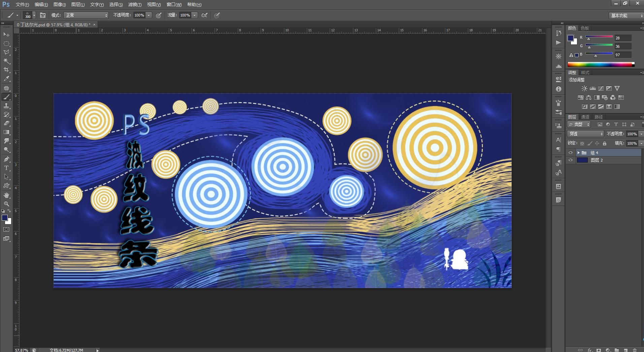Switch to the 通道 tab
644x352 pixels.
586,117
